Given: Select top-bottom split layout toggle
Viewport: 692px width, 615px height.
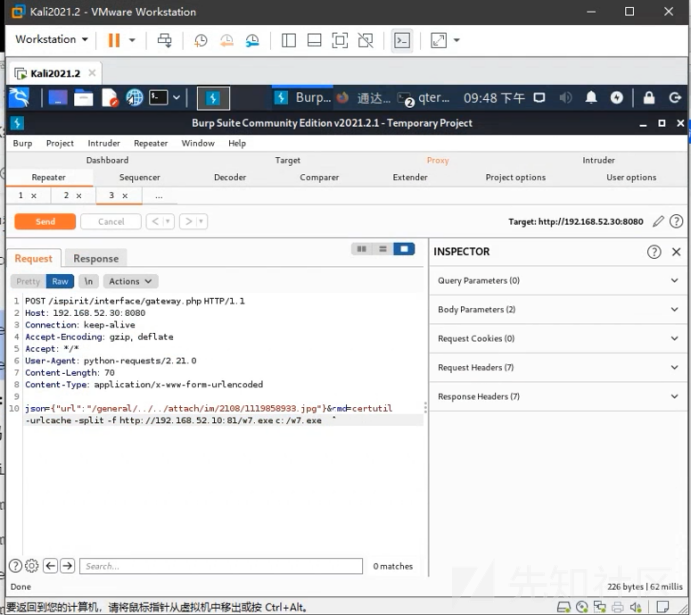Looking at the screenshot, I should click(383, 249).
